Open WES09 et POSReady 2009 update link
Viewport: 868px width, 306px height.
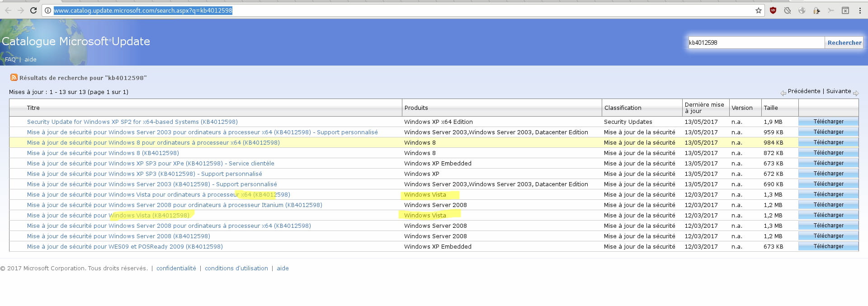(125, 246)
